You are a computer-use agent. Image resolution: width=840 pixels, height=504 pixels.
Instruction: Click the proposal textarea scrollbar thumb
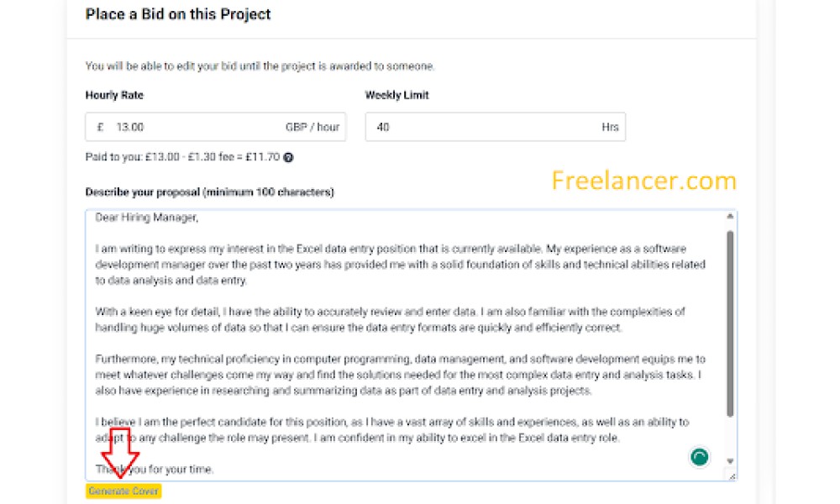(x=730, y=323)
